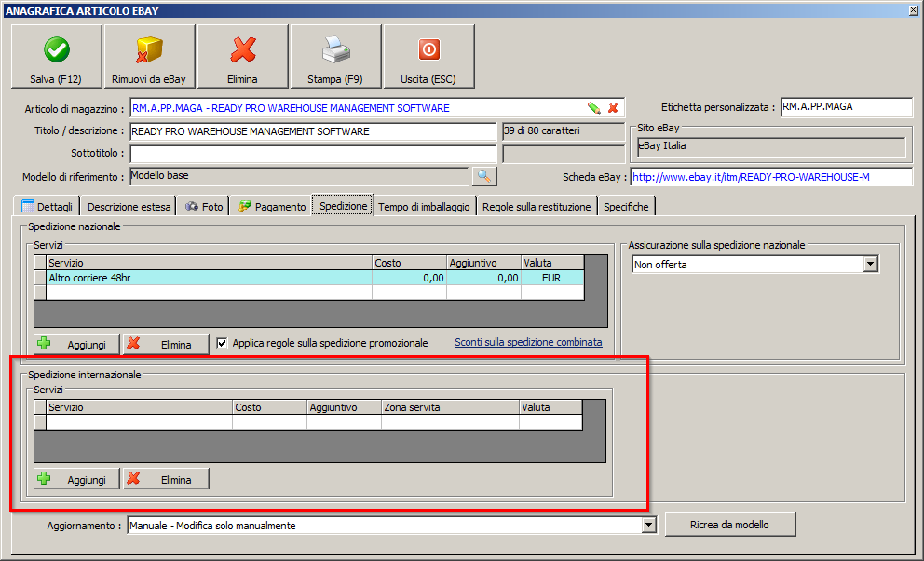
Task: Select row header of Altro corriere 48hr row
Action: 40,278
